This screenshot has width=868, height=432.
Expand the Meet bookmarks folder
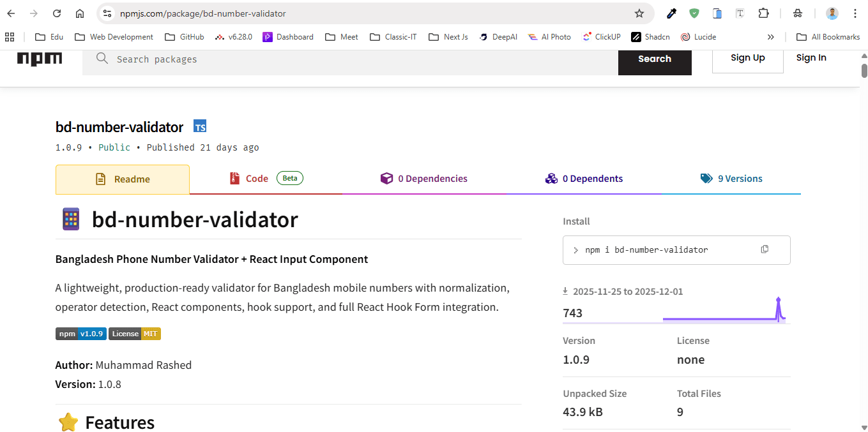coord(342,37)
